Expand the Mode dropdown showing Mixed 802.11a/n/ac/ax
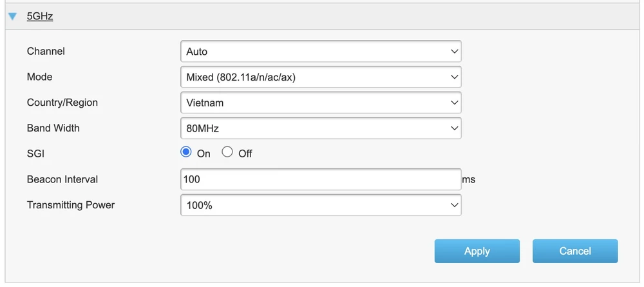Screen dimensions: 644x287 [321, 77]
